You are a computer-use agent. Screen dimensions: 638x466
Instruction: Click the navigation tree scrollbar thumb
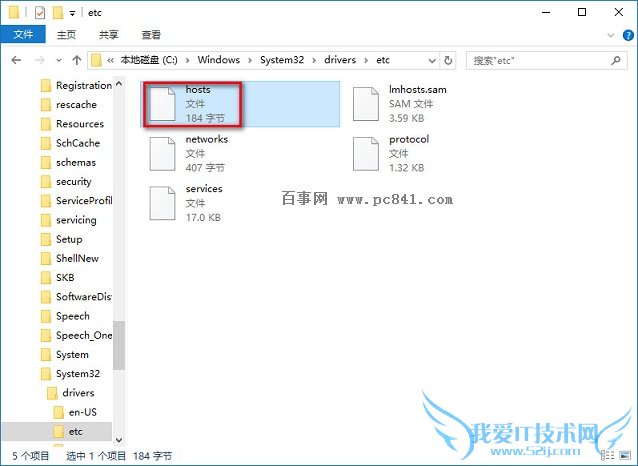119,346
